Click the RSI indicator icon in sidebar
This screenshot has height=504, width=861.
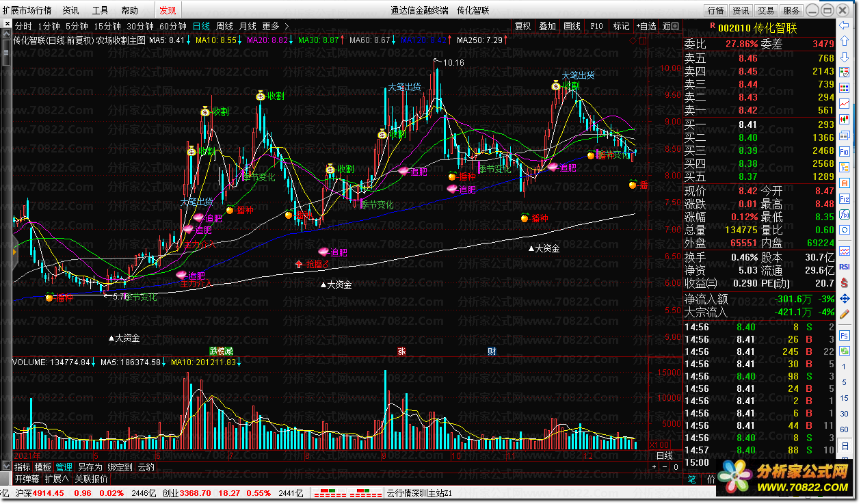pos(845,267)
